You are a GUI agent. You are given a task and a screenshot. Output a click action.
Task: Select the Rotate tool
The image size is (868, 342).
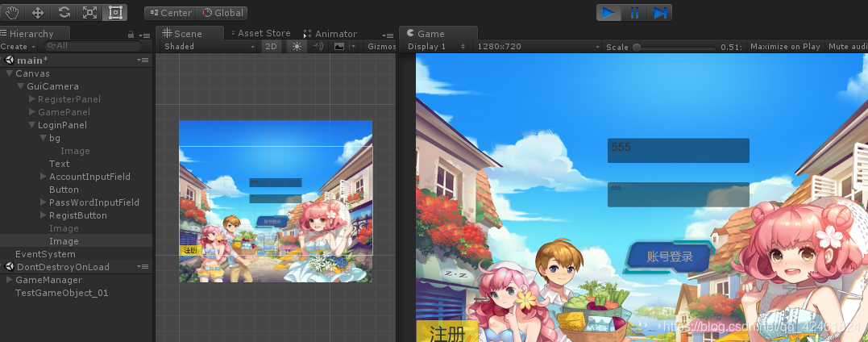(64, 12)
